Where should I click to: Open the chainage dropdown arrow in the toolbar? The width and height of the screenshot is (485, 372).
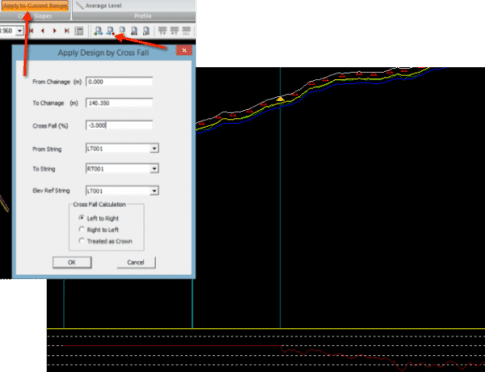point(20,31)
